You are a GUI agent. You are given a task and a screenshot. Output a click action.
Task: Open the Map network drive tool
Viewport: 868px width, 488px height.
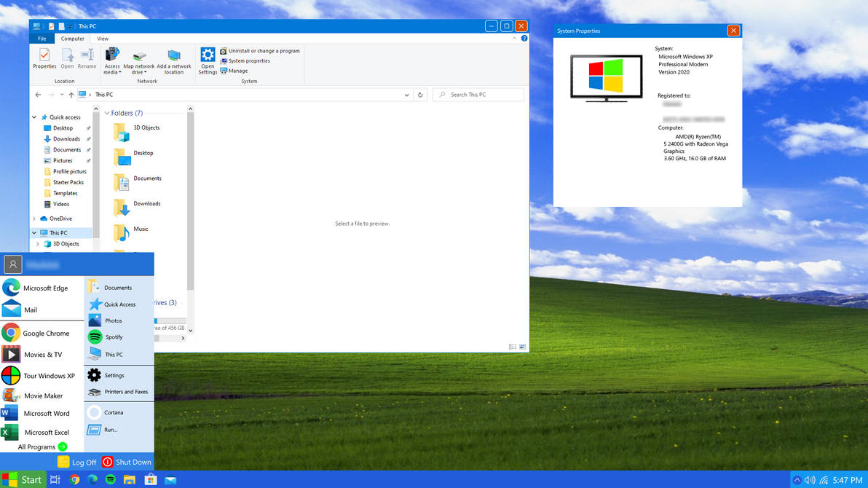pos(139,62)
